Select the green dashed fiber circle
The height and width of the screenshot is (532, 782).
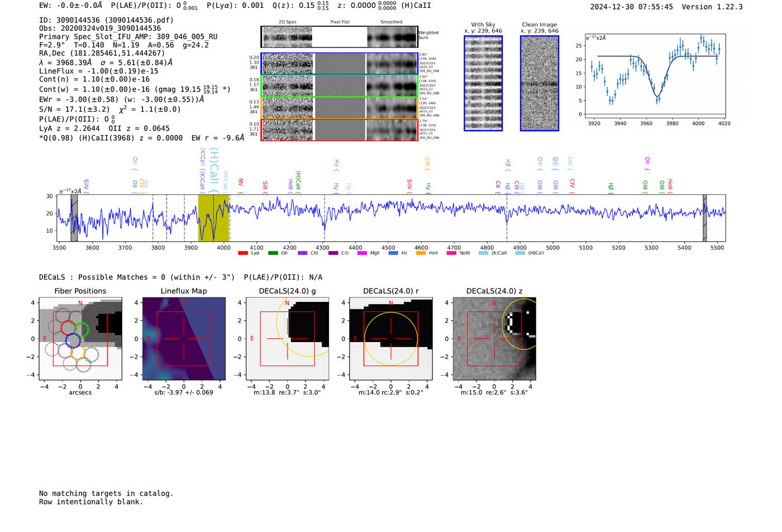point(82,329)
